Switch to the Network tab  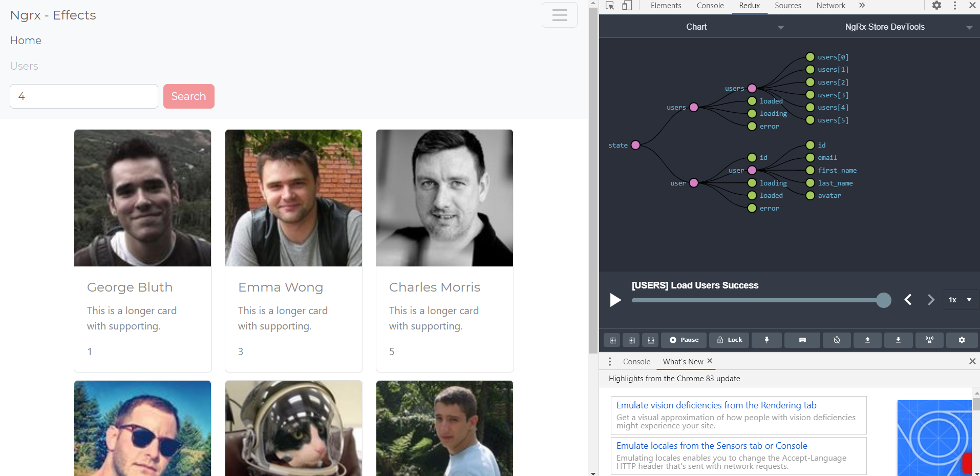coord(830,6)
